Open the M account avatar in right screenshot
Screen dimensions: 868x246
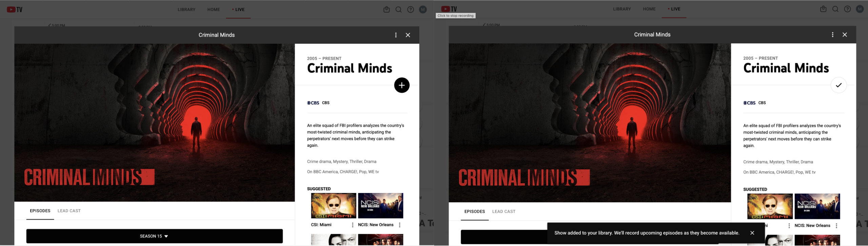860,9
